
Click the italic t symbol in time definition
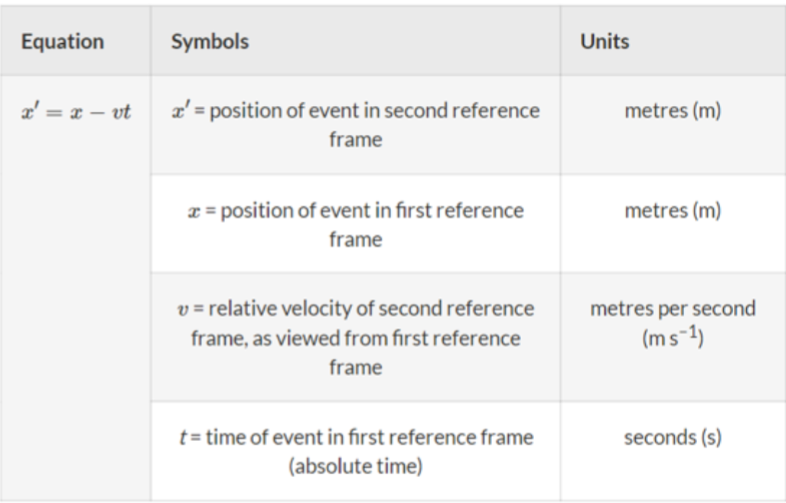point(180,437)
